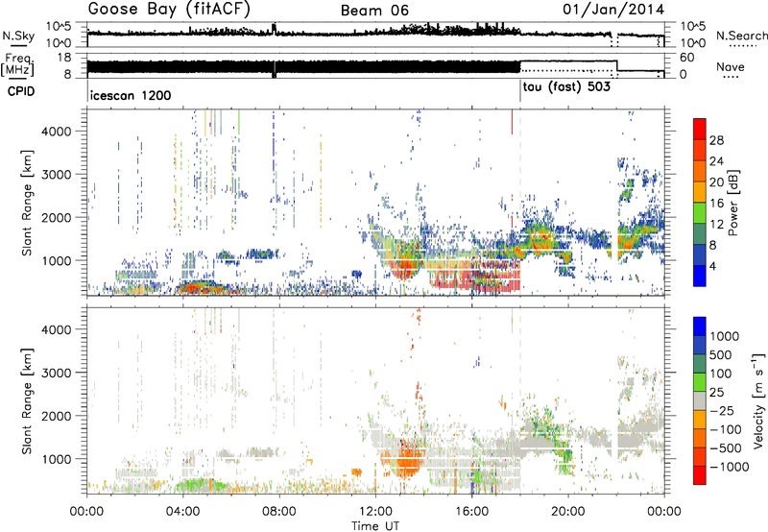Click the 'N.Sky' legend label
Screen dimensions: 768x532
(x=18, y=36)
